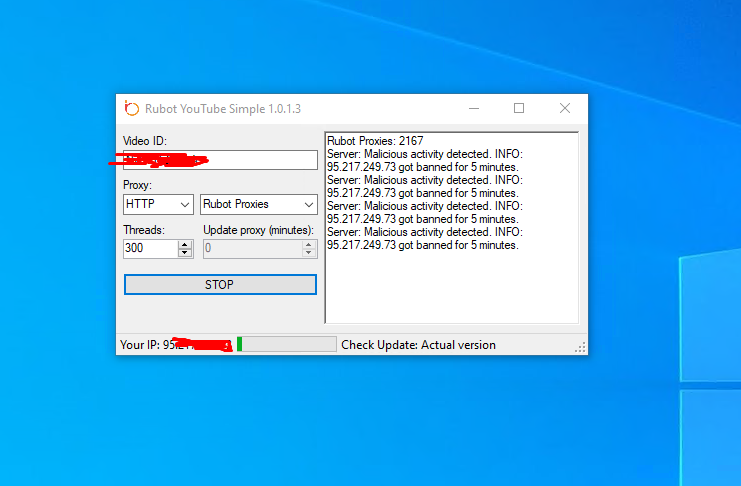Close the Rubot YouTube Simple window
Screen dimensions: 741x486
(x=565, y=108)
